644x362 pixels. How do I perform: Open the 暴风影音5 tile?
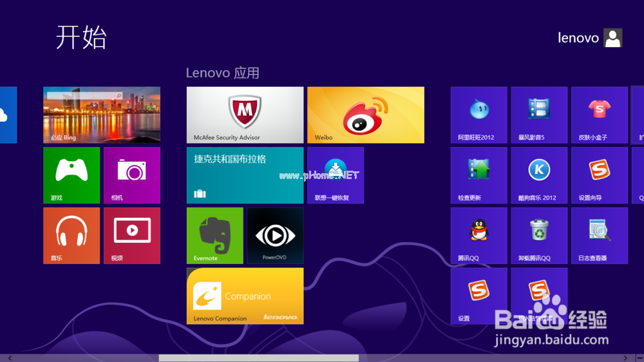pos(539,115)
